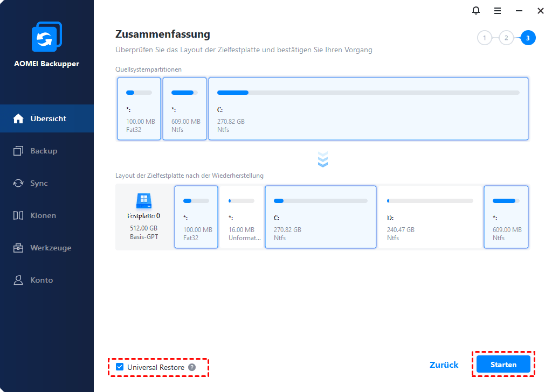552x392 pixels.
Task: Click the Backup sidebar icon
Action: tap(18, 151)
